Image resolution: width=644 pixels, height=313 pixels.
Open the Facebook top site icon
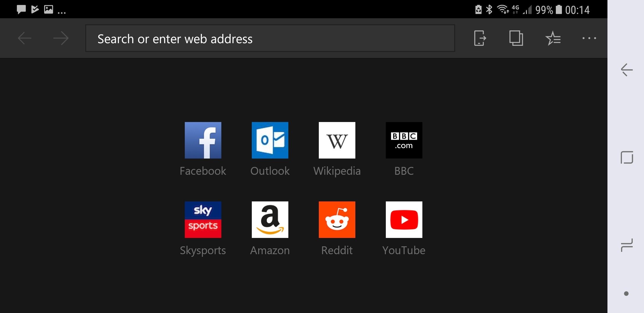point(203,140)
